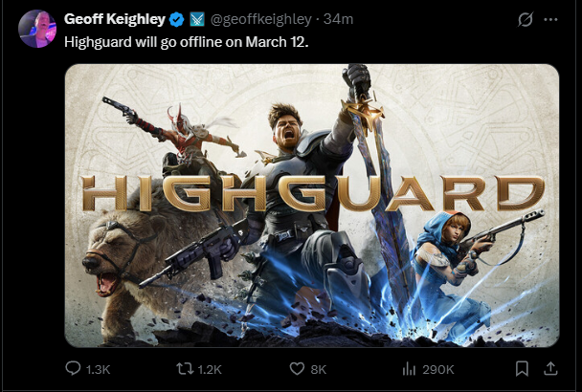The height and width of the screenshot is (392, 582).
Task: Click the Geoff Keighley display name
Action: tap(114, 19)
